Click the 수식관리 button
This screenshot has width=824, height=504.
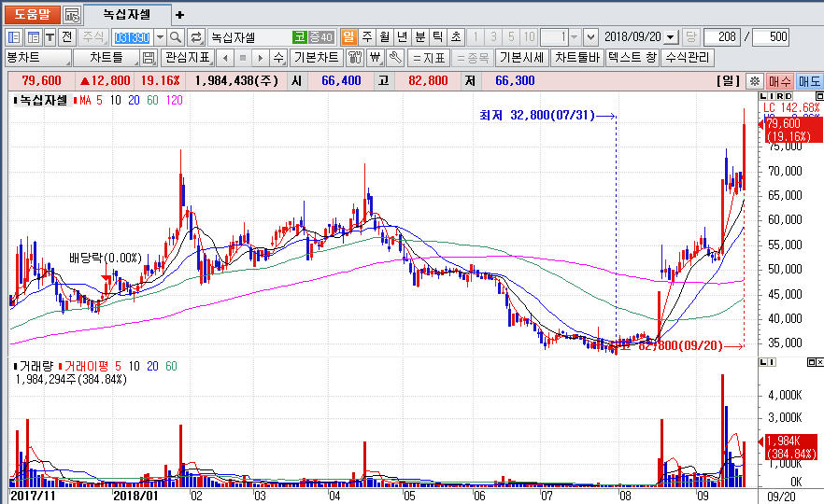687,58
